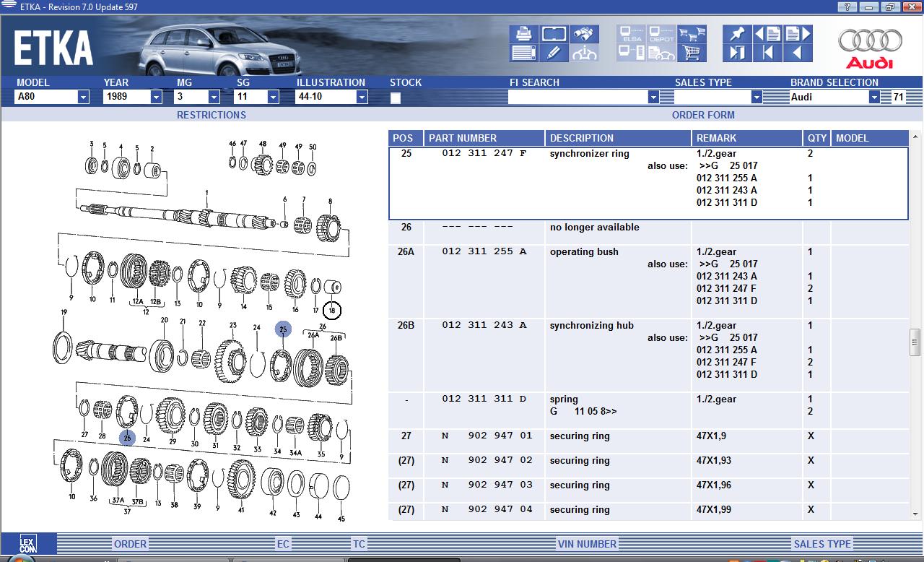
Task: Click the parts list vertical scrollbar thumb
Action: tap(915, 338)
